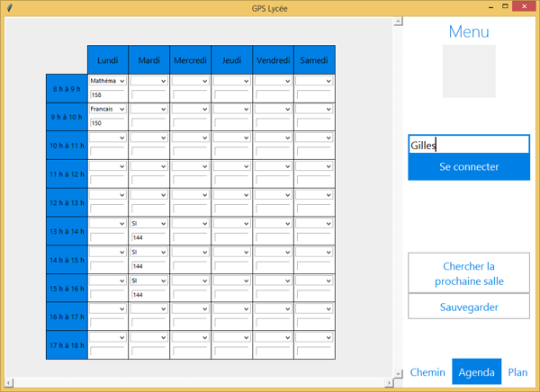This screenshot has height=392, width=540.
Task: Switch to the Agenda tab
Action: [x=477, y=371]
